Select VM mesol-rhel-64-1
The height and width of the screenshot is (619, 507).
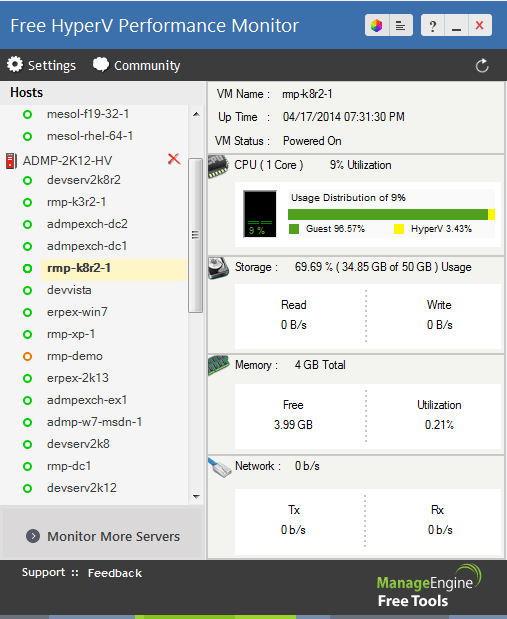[x=90, y=136]
